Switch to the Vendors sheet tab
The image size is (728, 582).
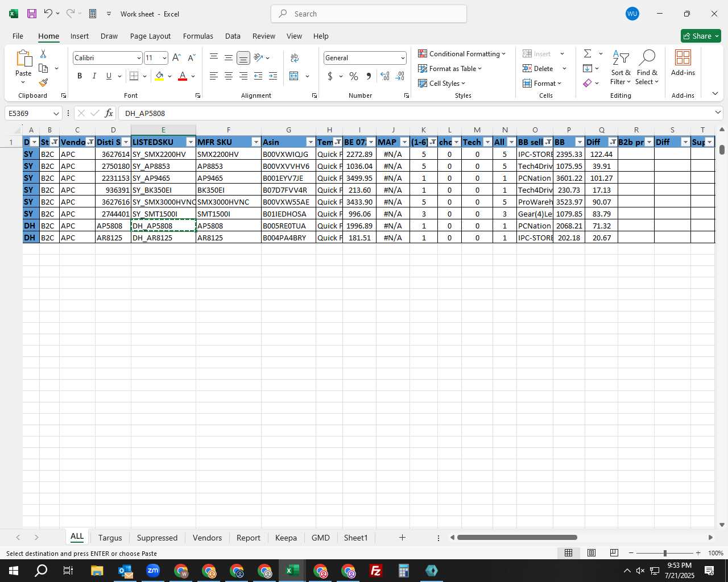207,538
